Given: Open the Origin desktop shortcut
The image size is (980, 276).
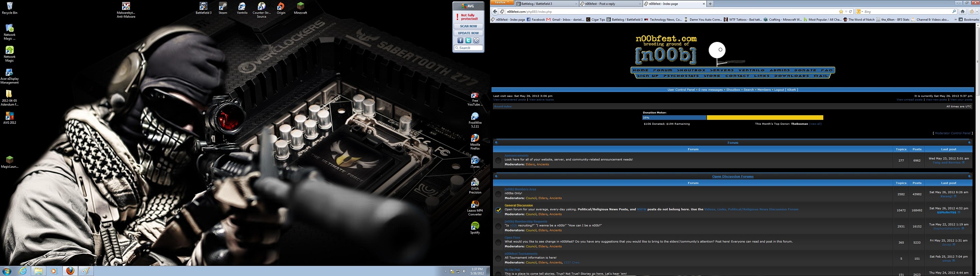Looking at the screenshot, I should click(x=281, y=8).
